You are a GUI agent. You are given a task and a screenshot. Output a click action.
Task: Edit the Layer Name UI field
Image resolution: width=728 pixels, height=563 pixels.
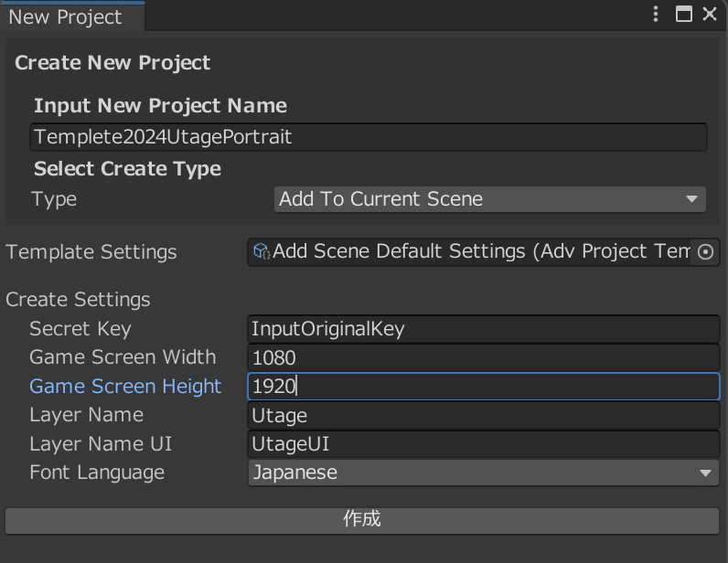(483, 444)
